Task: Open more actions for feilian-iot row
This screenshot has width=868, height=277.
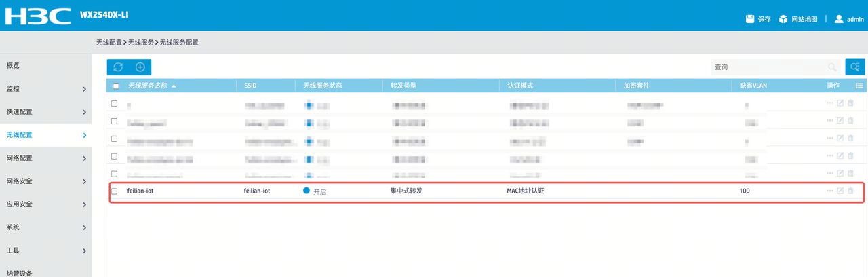Action: pos(829,191)
